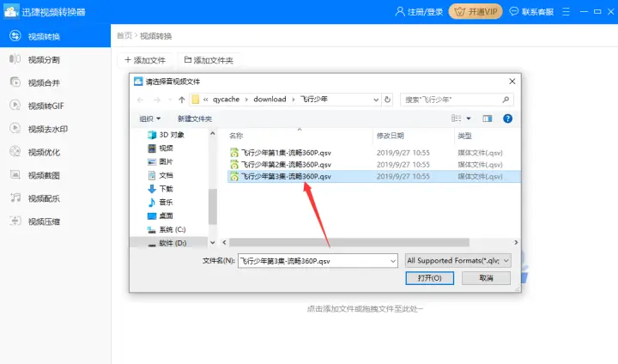Click the 开通VIP button
The width and height of the screenshot is (618, 364).
tap(476, 11)
